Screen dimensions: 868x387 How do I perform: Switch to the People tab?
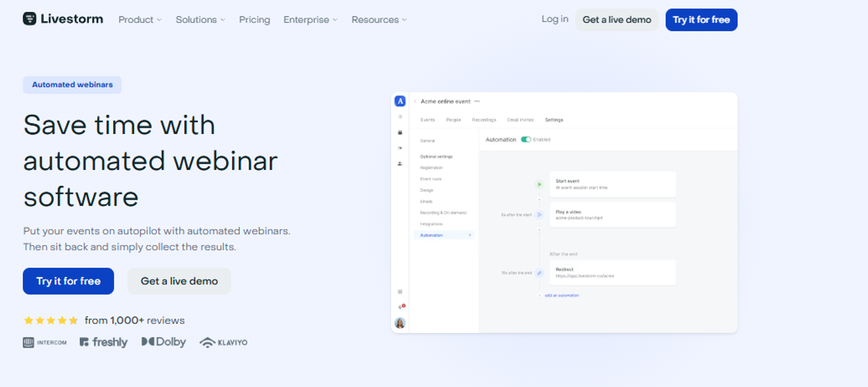pyautogui.click(x=453, y=120)
